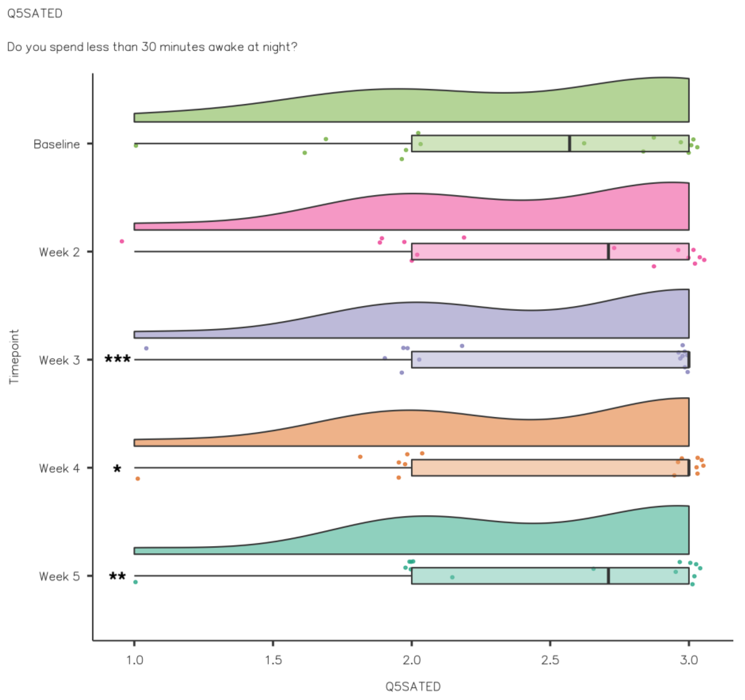This screenshot has height=700, width=745.
Task: Click the 1.5 tick label on x-axis
Action: pyautogui.click(x=273, y=660)
